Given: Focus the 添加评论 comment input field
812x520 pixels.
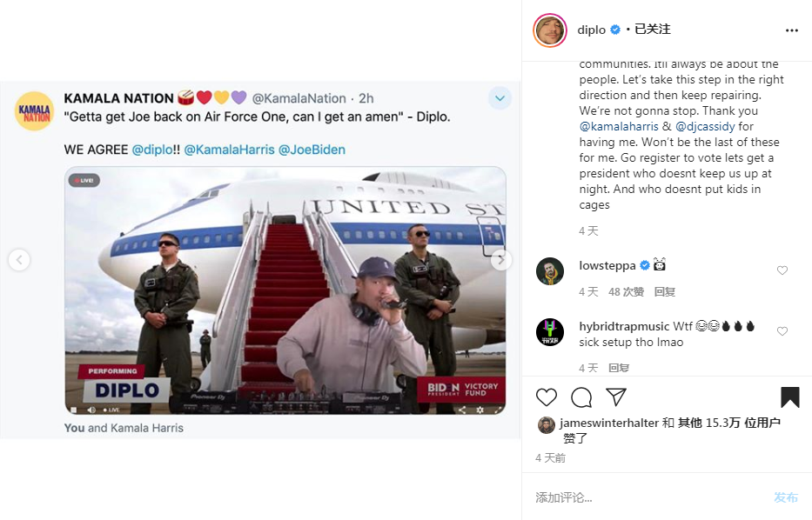Looking at the screenshot, I should point(650,497).
